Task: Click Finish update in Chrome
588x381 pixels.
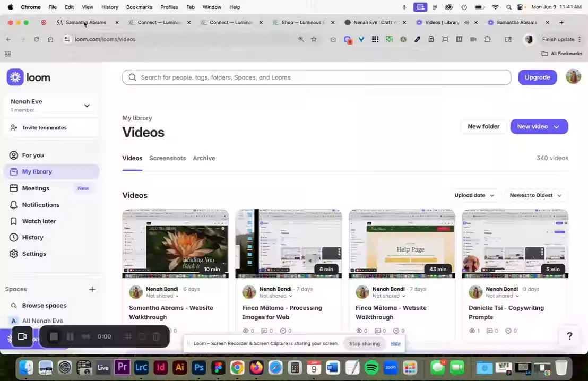Action: pos(558,39)
